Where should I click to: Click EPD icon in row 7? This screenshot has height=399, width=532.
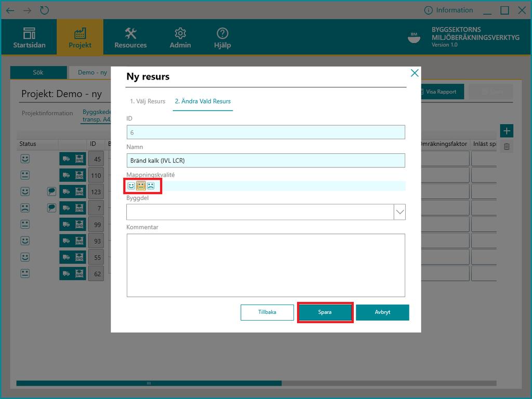(x=79, y=208)
